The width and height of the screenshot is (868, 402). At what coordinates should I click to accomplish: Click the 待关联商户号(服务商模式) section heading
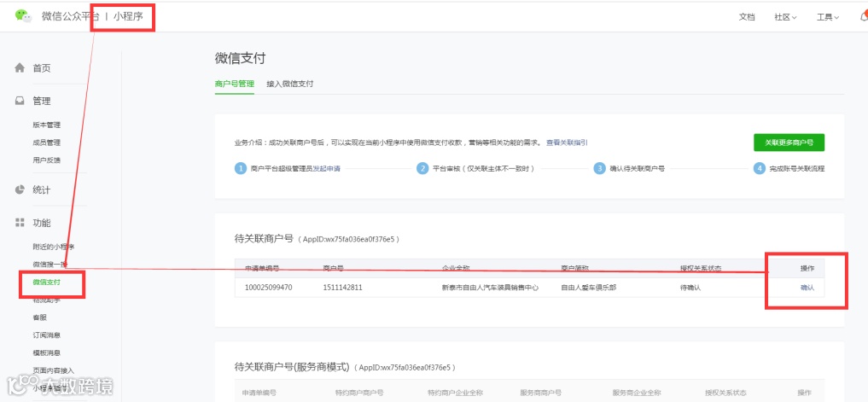[x=292, y=367]
